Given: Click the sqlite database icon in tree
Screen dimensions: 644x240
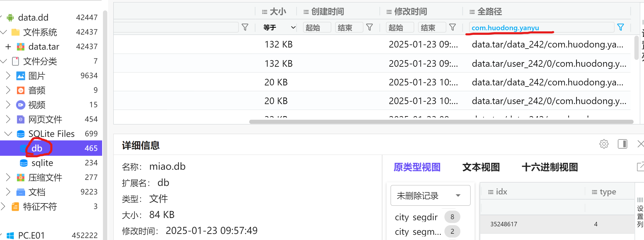Looking at the screenshot, I should tap(24, 163).
